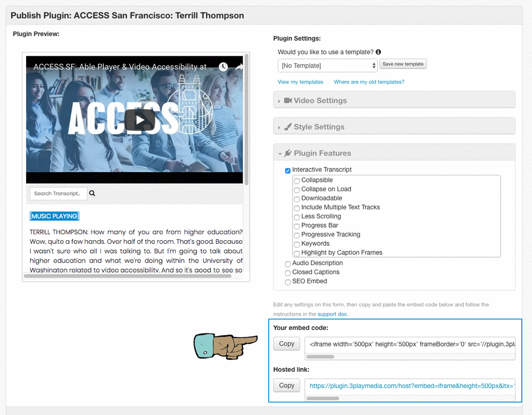This screenshot has width=532, height=415.
Task: Click the video title text link
Action: click(x=123, y=67)
